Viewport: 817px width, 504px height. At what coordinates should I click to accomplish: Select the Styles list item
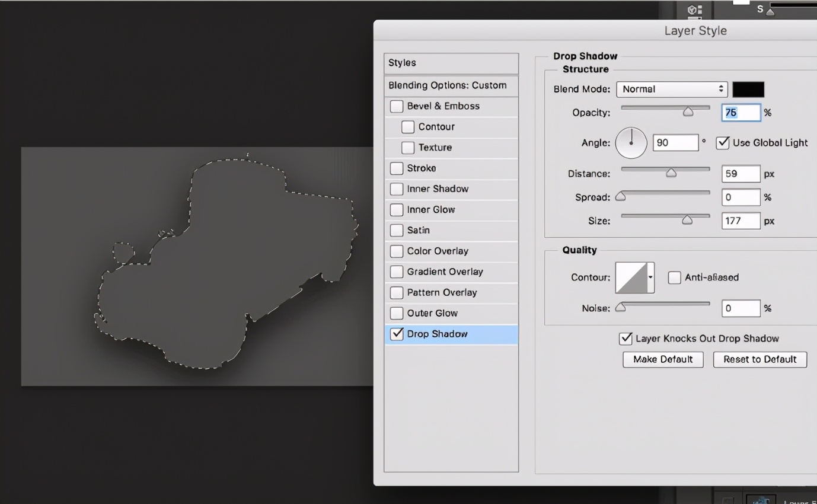(x=451, y=63)
